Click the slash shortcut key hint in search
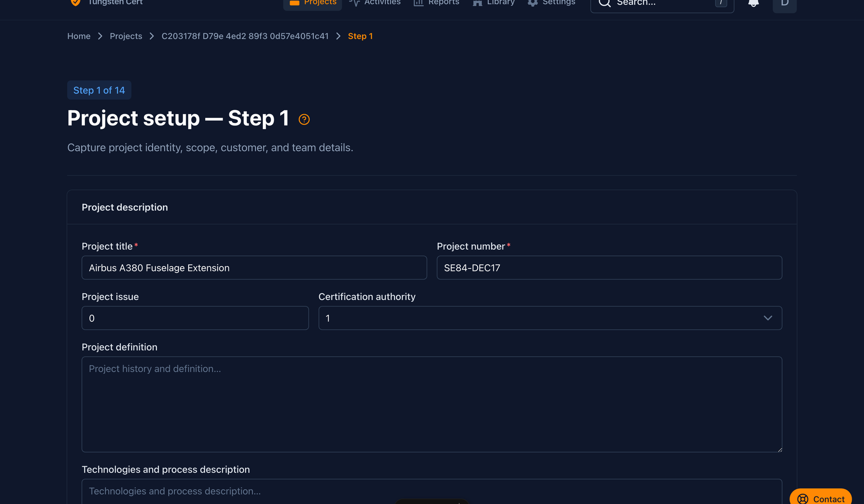Image resolution: width=864 pixels, height=504 pixels. tap(721, 3)
